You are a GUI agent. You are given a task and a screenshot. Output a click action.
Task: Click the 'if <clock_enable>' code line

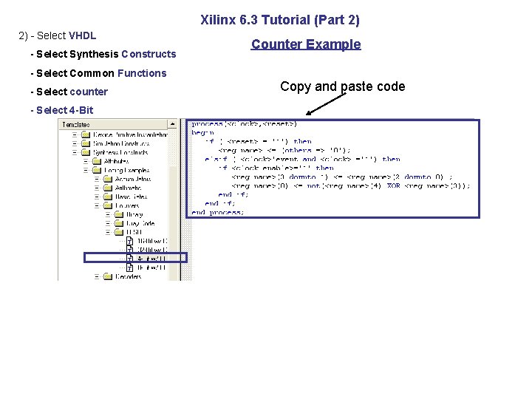[x=276, y=168]
